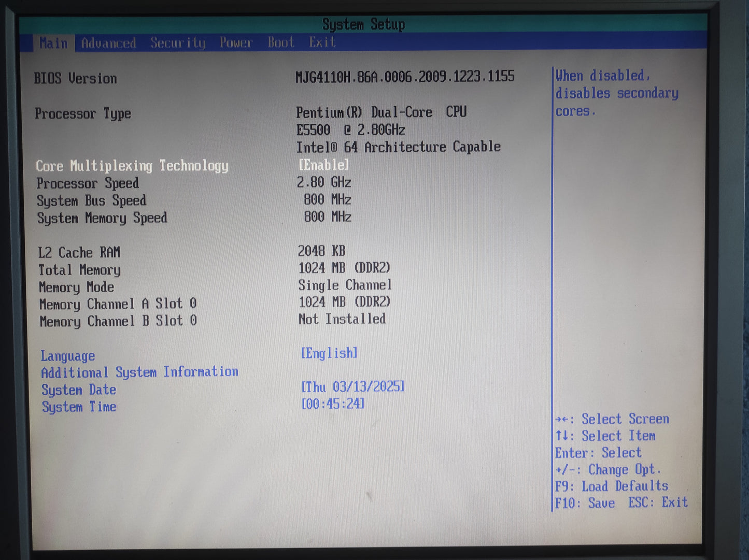Switch to the Advanced tab
This screenshot has height=560, width=749.
108,43
